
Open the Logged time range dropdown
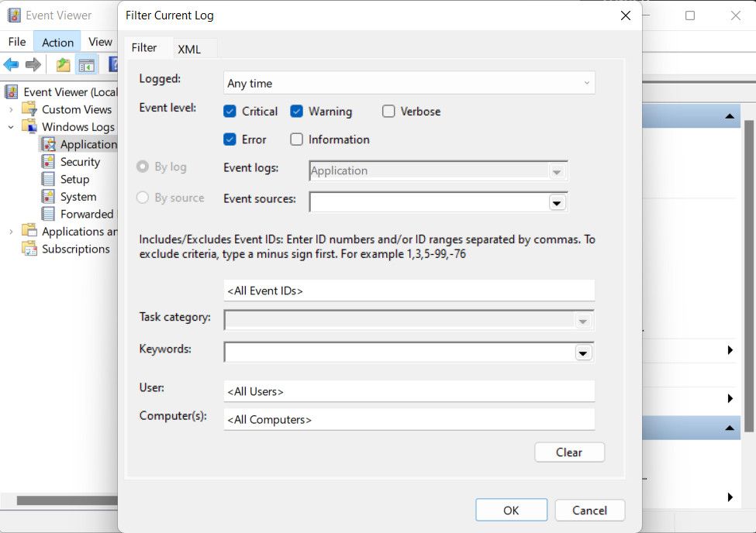(x=409, y=83)
